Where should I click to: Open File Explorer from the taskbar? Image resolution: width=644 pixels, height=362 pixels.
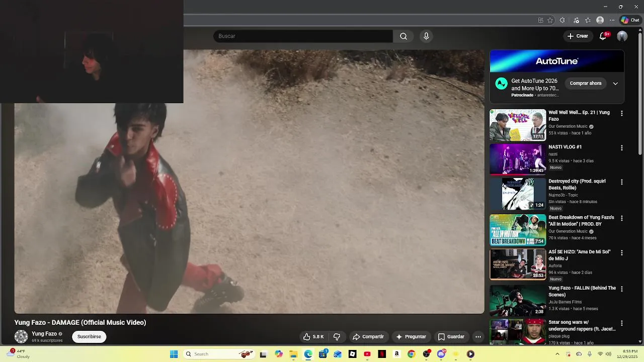pyautogui.click(x=293, y=354)
